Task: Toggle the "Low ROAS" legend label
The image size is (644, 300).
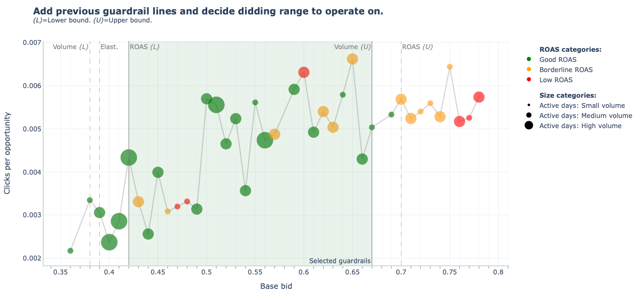Action: [555, 80]
